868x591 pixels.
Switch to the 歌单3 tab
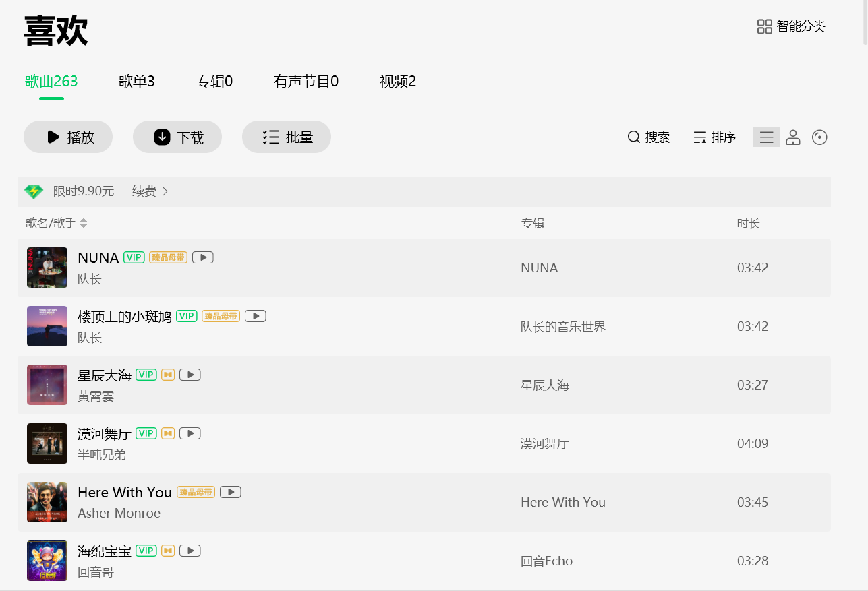pos(137,82)
